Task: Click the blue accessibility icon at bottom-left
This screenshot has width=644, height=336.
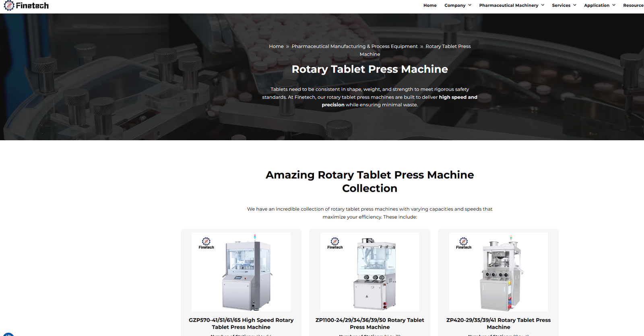Action: coord(8,334)
